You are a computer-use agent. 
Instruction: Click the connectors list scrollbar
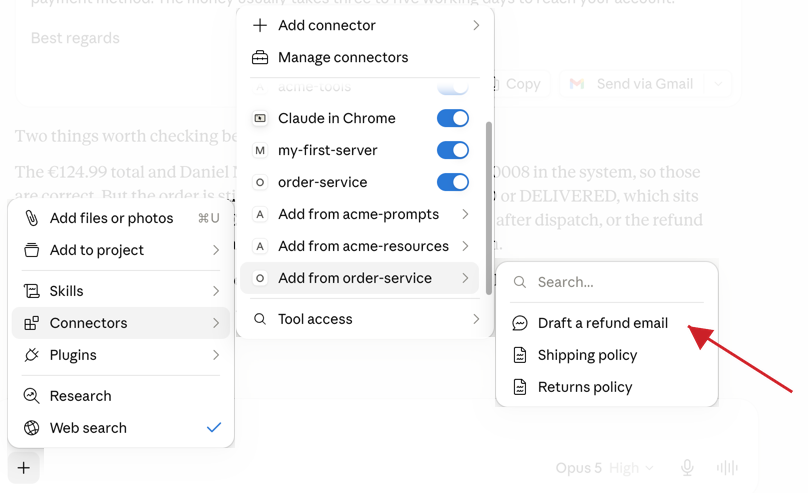pyautogui.click(x=489, y=208)
